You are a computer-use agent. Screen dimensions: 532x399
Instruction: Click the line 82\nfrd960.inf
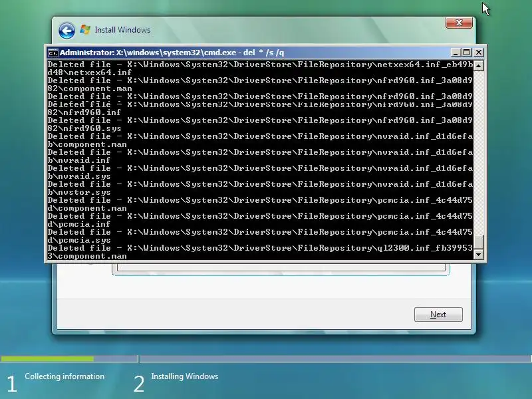click(84, 112)
